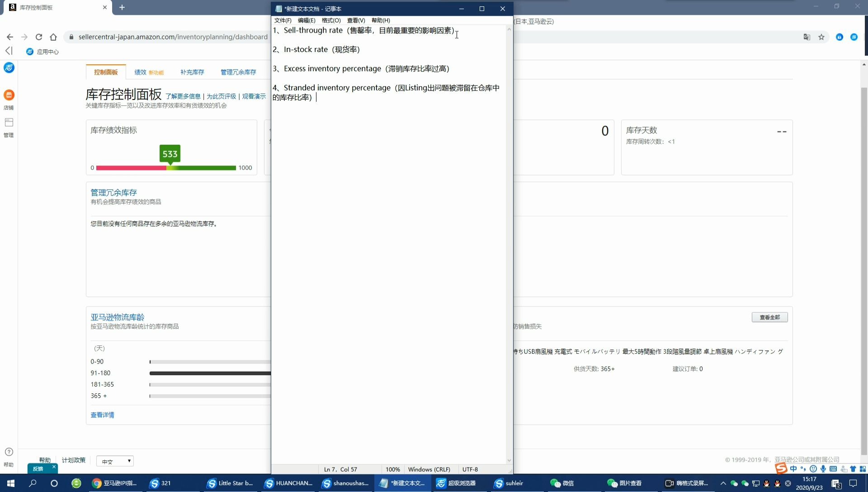
Task: Open Notepad 格式(O) menu
Action: coord(331,20)
